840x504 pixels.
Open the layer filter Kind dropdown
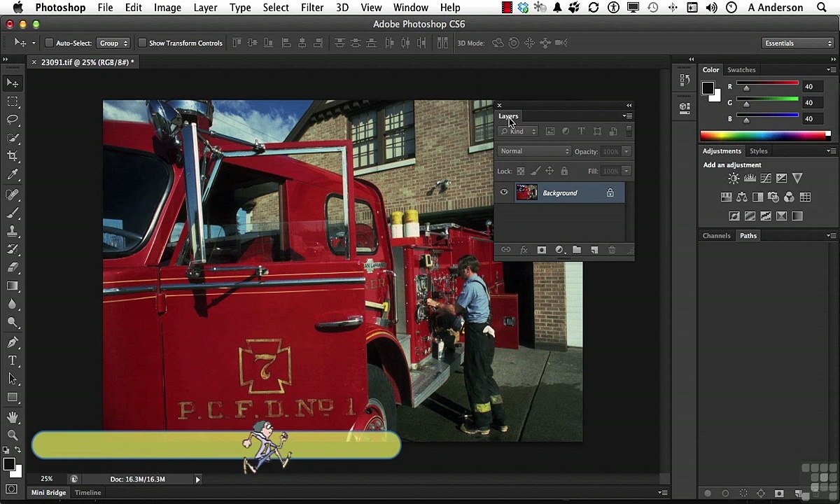tap(518, 131)
